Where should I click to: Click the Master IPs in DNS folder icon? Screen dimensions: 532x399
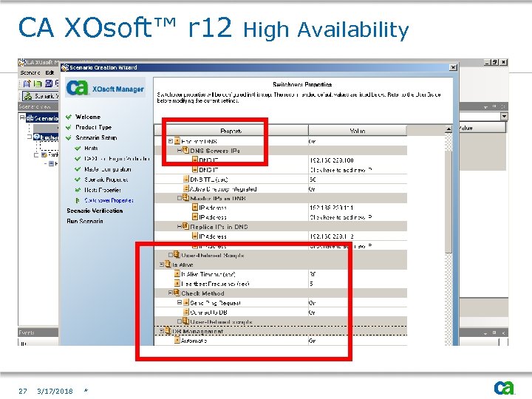[x=185, y=197]
